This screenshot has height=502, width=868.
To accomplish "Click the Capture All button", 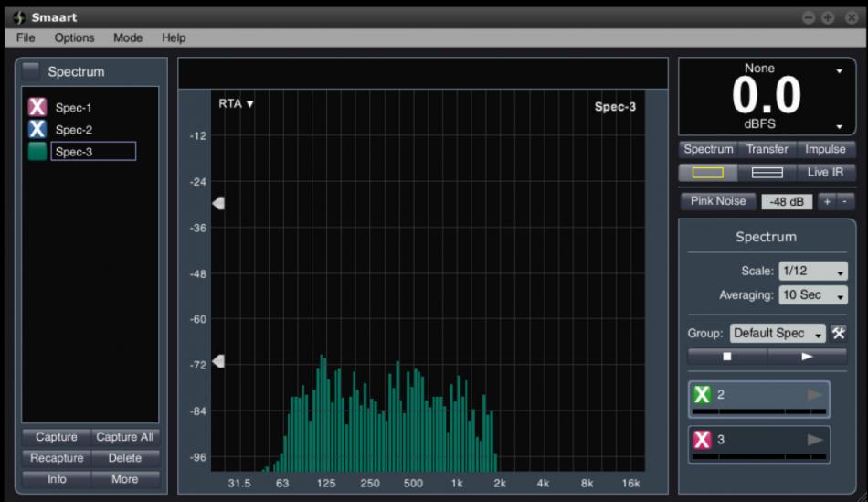I will click(x=125, y=437).
